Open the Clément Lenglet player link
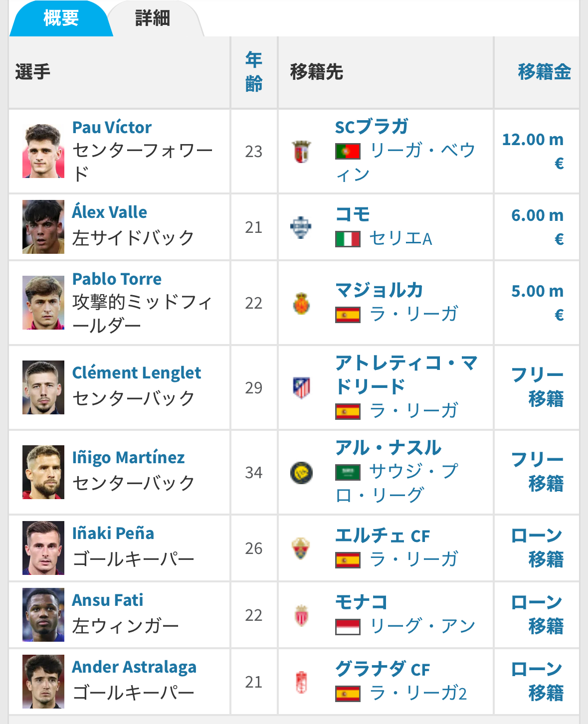Image resolution: width=588 pixels, height=724 pixels. pyautogui.click(x=136, y=372)
